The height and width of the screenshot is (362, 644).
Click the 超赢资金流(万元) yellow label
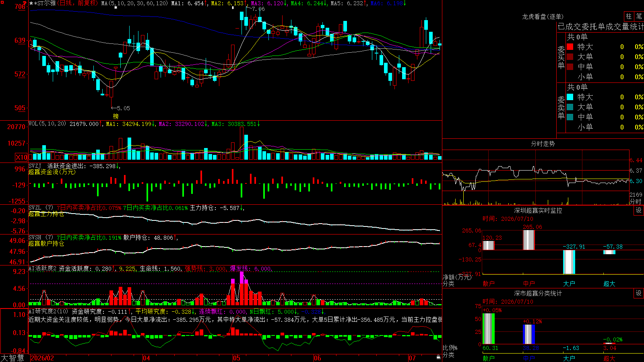(52, 172)
